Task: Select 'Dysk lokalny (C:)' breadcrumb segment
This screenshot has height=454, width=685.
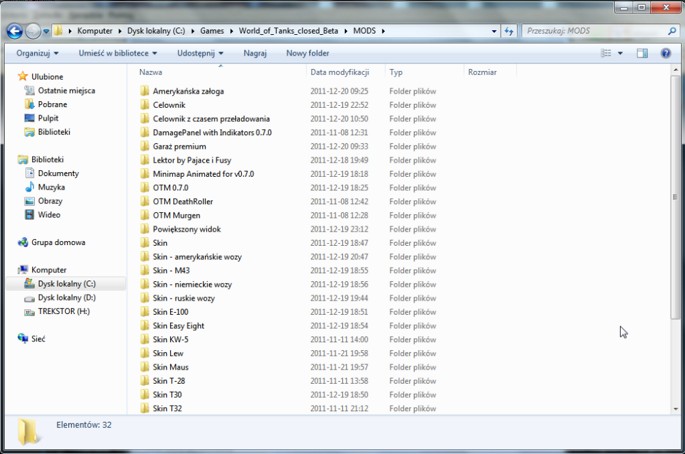Action: coord(156,31)
